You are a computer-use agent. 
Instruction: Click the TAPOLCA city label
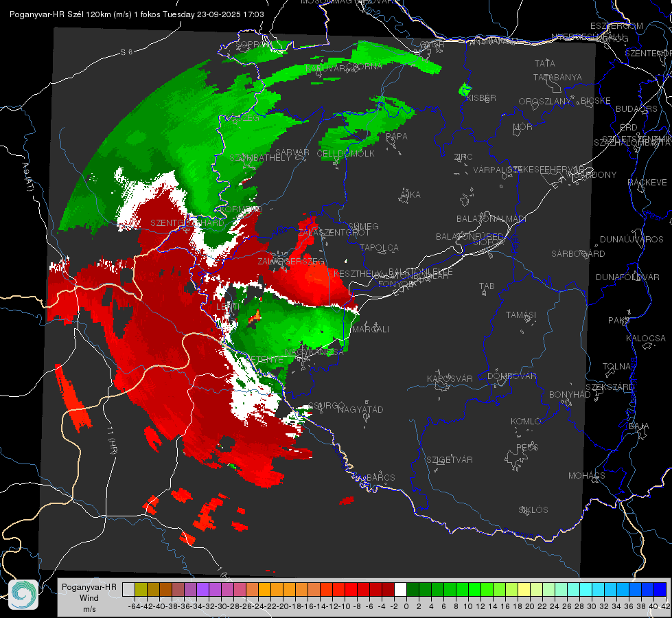click(x=379, y=247)
